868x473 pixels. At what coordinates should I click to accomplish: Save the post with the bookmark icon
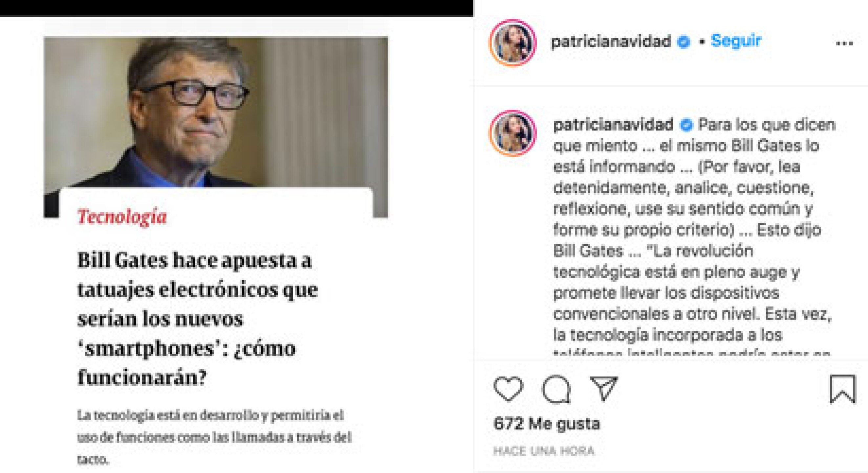(x=842, y=389)
